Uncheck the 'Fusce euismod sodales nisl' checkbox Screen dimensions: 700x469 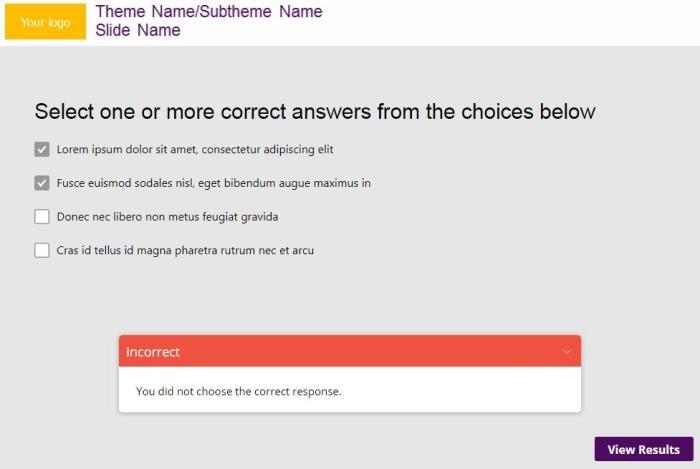click(x=42, y=183)
